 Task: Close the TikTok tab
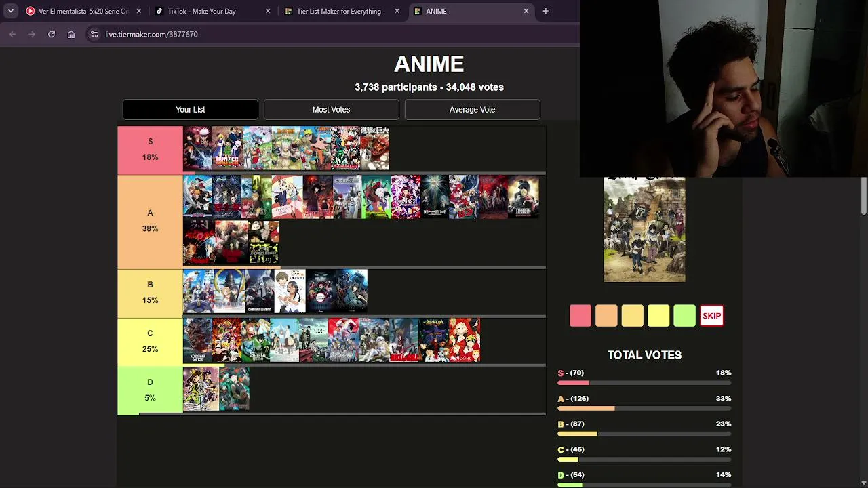pyautogui.click(x=268, y=11)
